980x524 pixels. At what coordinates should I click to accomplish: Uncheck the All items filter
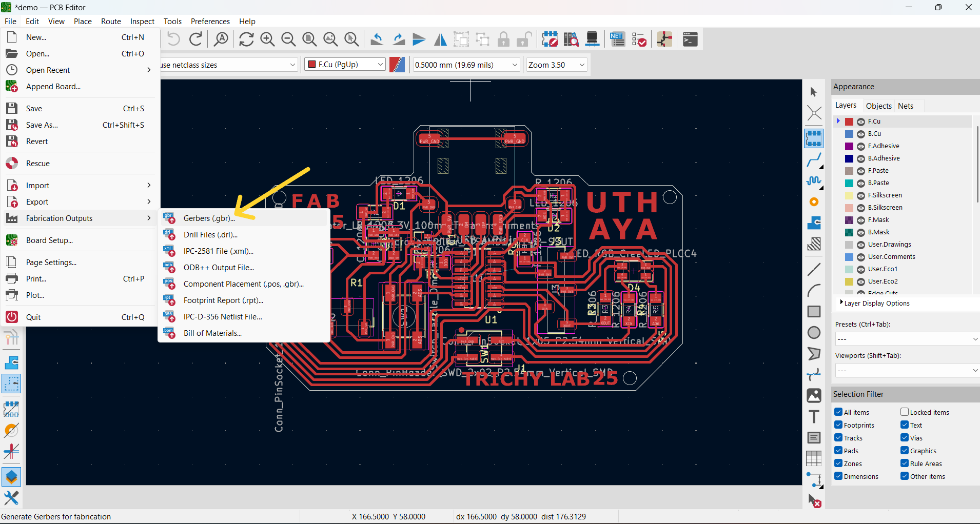[838, 412]
